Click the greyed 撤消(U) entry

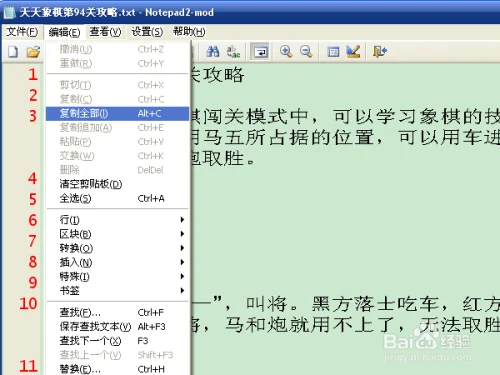point(117,49)
